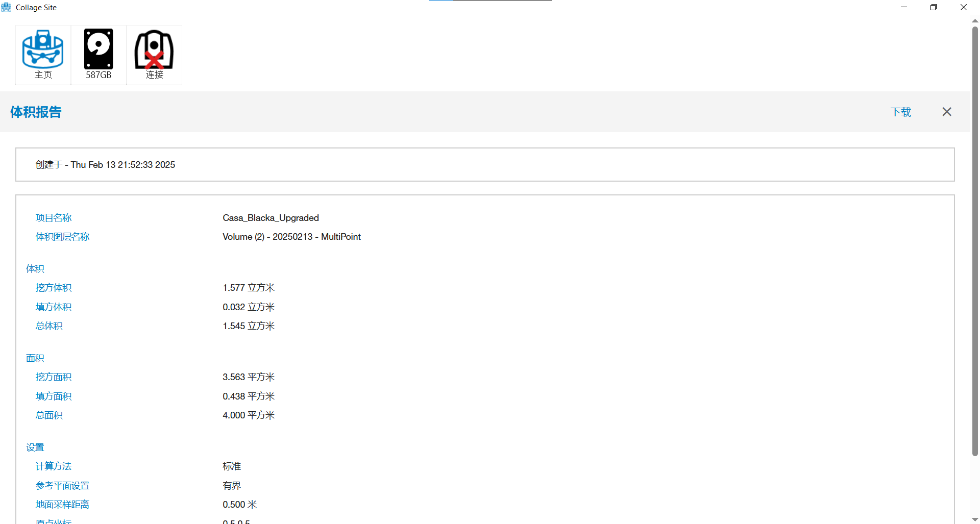Screen dimensions: 980x524
Task: Click the 地面采样距离 value 0.500 米
Action: point(239,505)
